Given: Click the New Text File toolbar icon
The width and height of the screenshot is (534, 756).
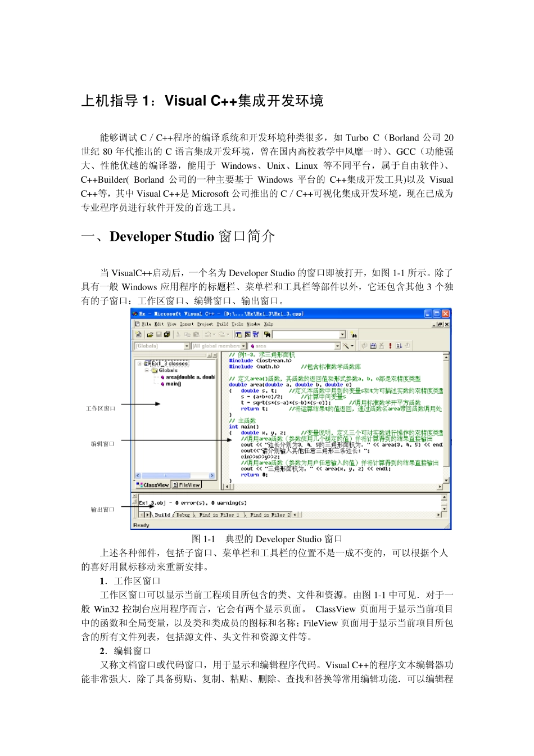Looking at the screenshot, I should [x=138, y=334].
